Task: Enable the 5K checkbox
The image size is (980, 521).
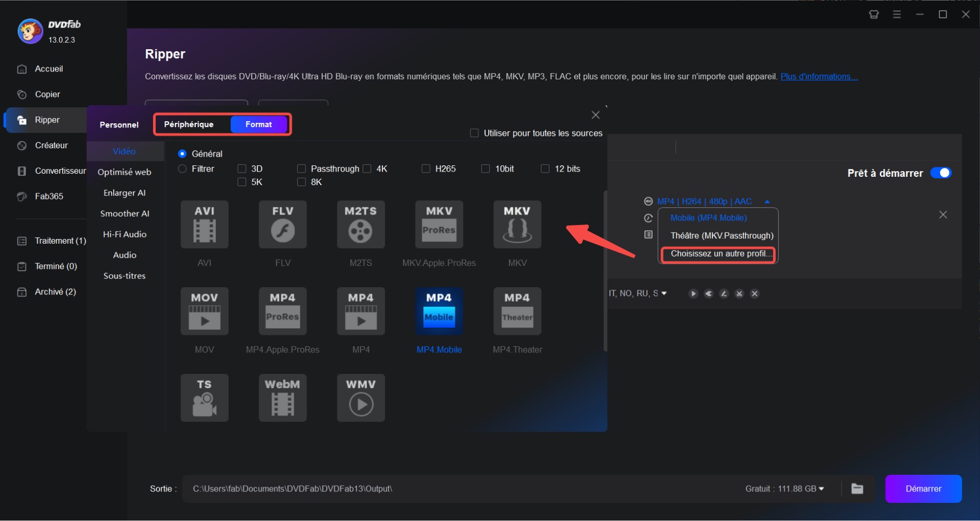Action: [242, 182]
